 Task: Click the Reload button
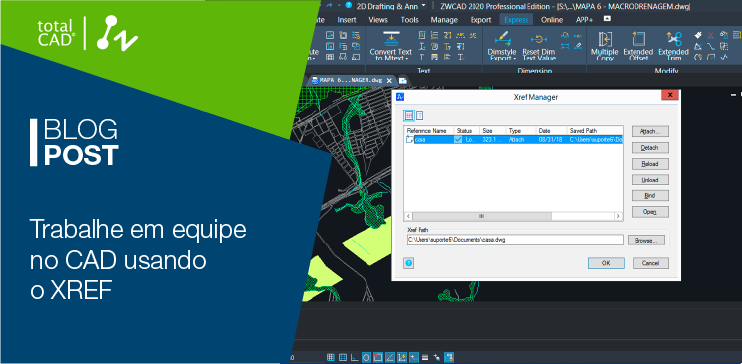(650, 164)
